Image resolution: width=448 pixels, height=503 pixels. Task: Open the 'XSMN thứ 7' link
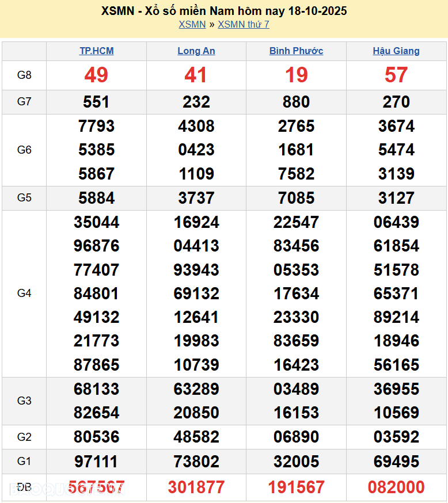coord(243,24)
